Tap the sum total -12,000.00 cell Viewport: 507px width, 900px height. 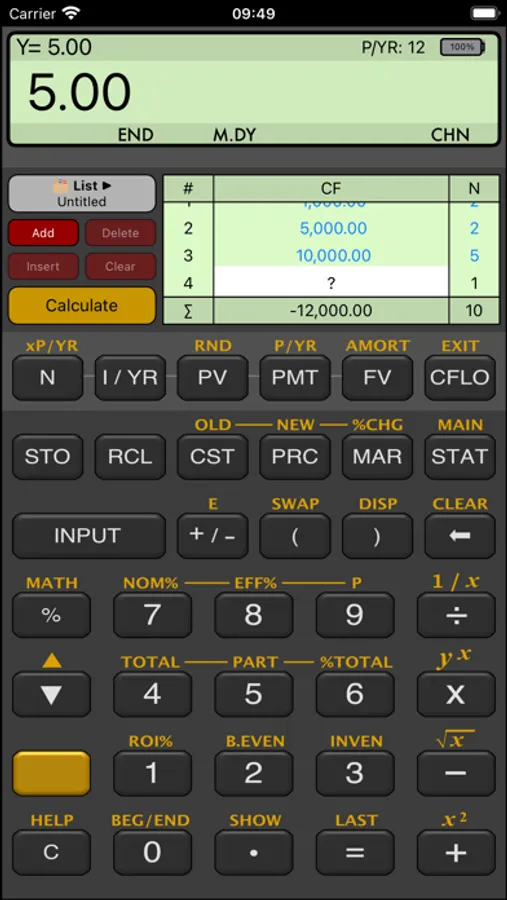(x=331, y=311)
